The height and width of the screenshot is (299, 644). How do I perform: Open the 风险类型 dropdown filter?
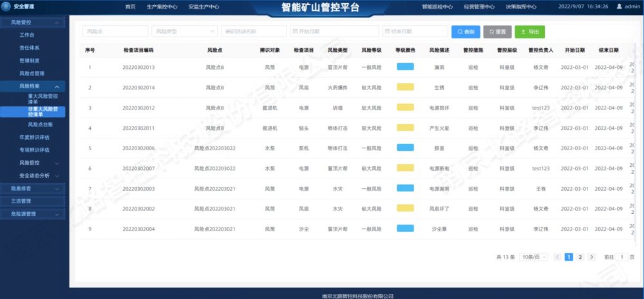(x=185, y=31)
